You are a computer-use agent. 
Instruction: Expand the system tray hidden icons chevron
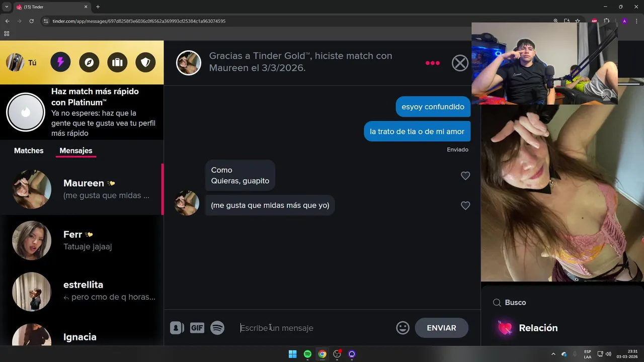click(553, 354)
